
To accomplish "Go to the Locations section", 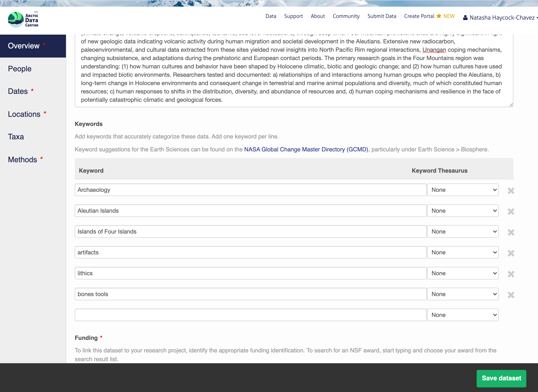I will [x=24, y=114].
